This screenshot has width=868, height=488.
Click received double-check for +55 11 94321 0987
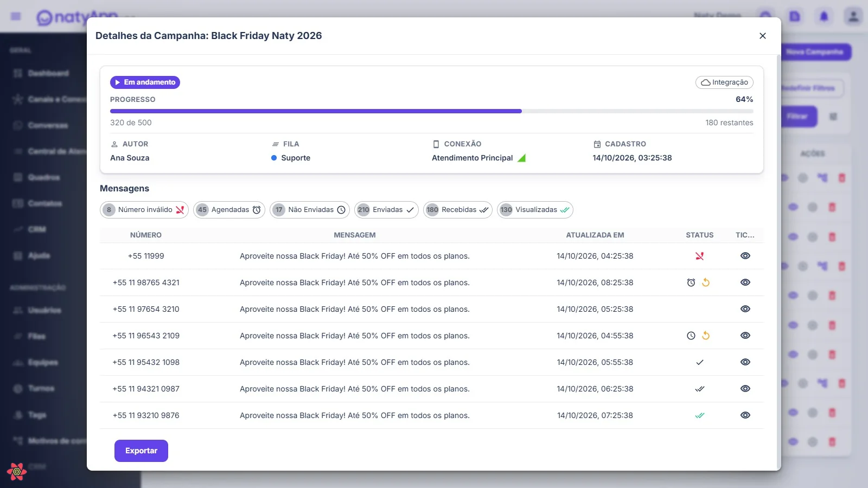(x=700, y=389)
